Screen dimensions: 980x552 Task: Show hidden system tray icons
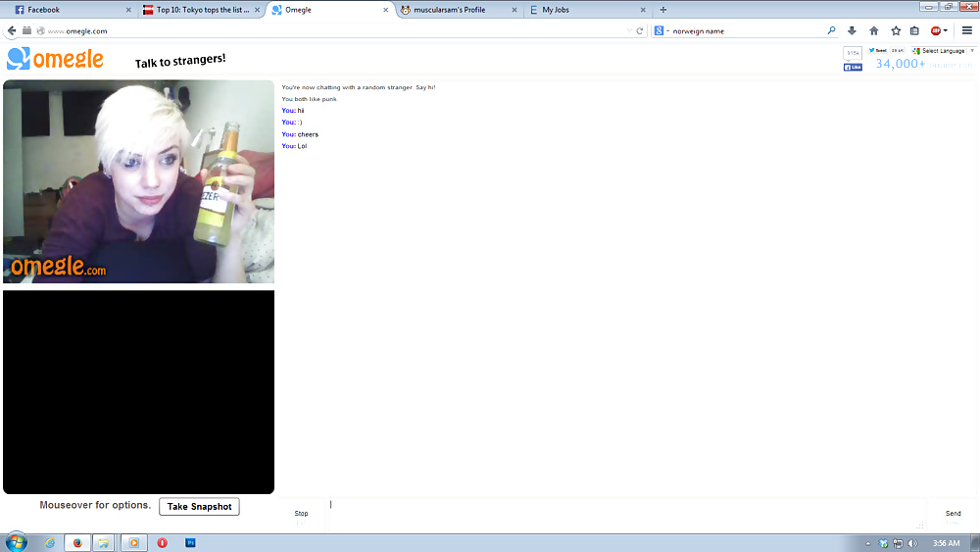pyautogui.click(x=867, y=543)
